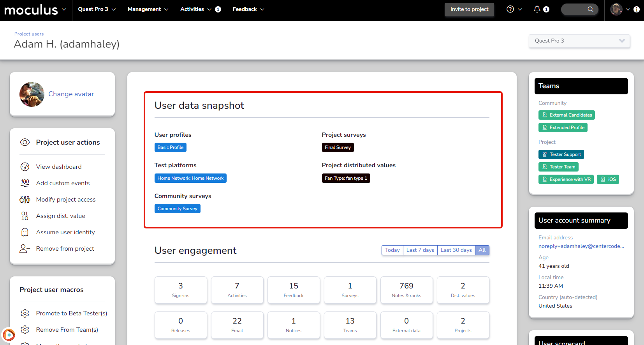Switch engagement range to Last 30 days
The image size is (644, 345).
pyautogui.click(x=456, y=250)
